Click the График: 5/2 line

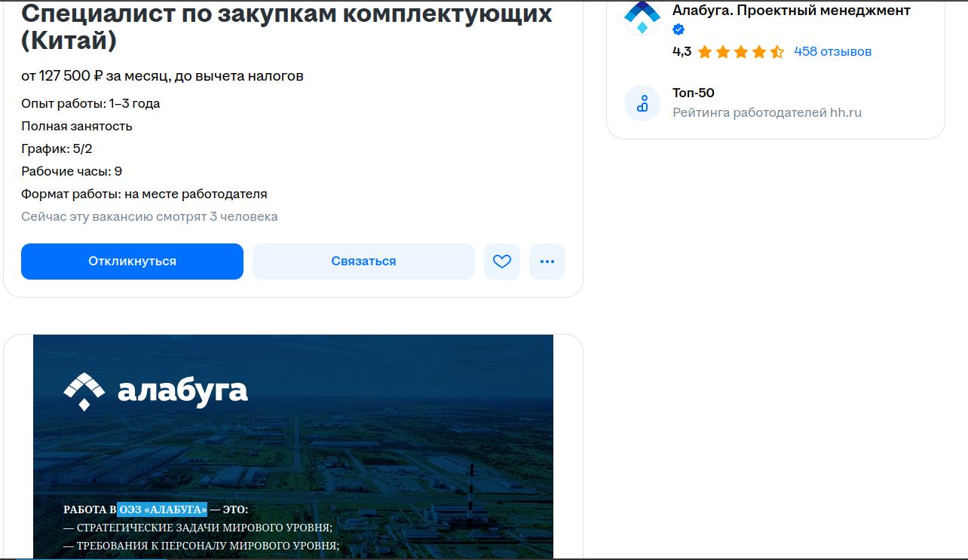coord(57,148)
